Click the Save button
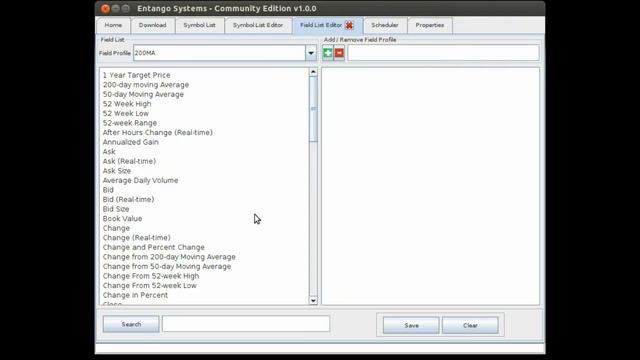640x360 pixels. (411, 325)
